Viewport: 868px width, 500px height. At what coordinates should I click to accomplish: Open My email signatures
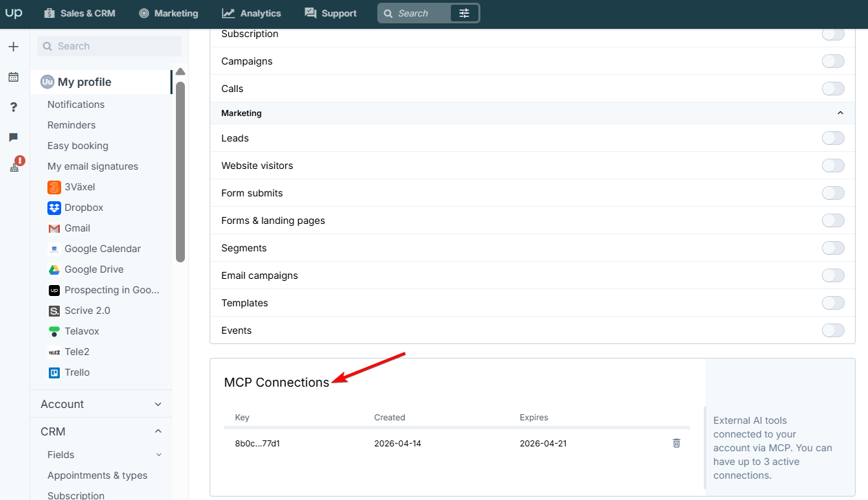[x=93, y=166]
